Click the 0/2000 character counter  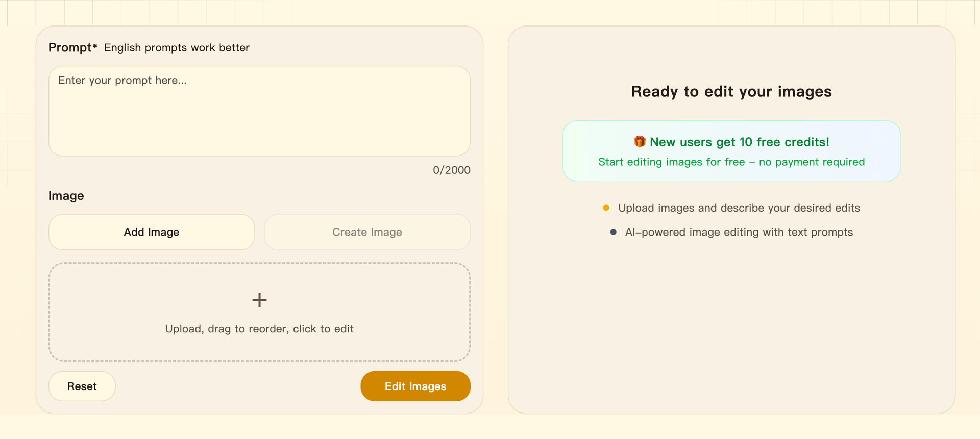click(x=451, y=170)
